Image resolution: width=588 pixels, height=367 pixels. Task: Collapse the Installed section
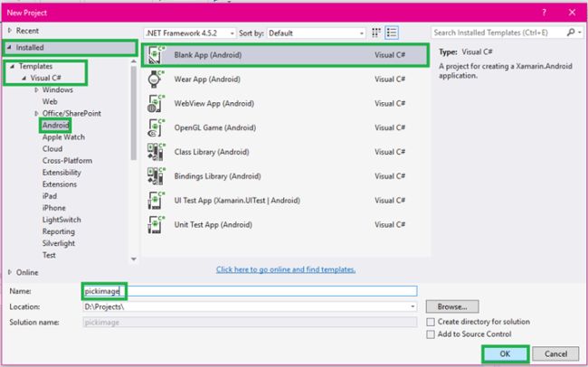click(x=9, y=47)
